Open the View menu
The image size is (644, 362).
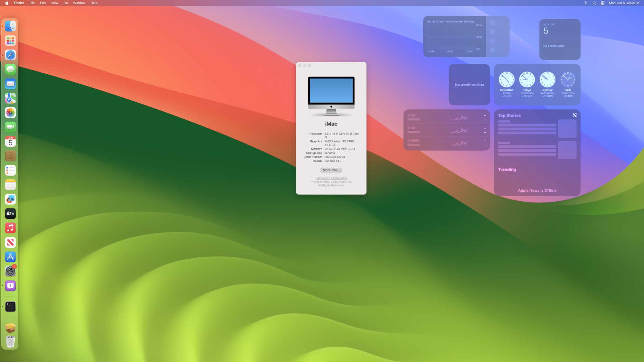55,3
